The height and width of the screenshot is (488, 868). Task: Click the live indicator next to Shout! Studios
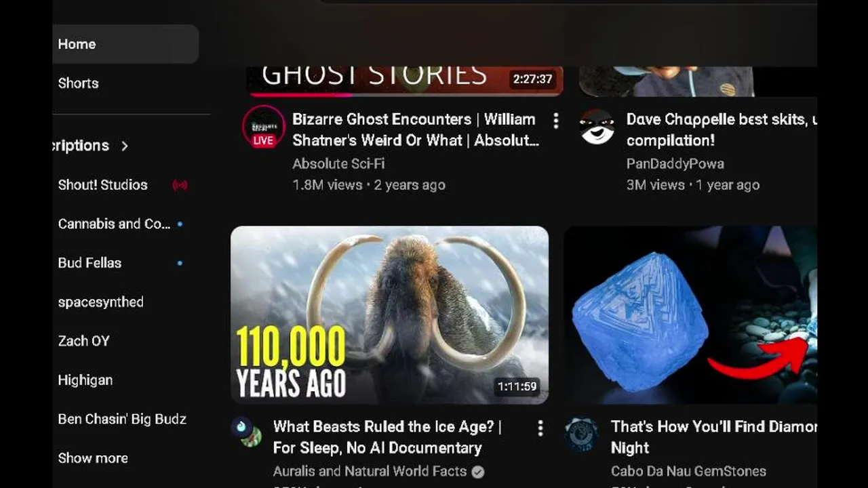point(180,185)
